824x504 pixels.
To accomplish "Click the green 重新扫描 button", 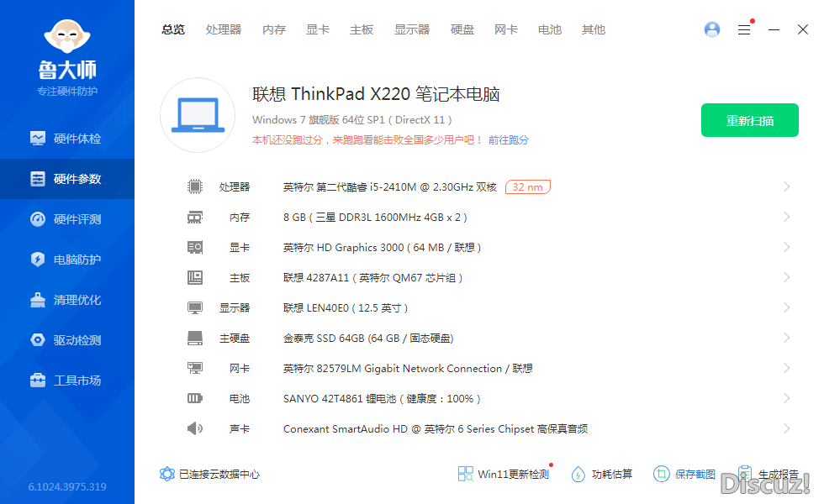I will 750,120.
